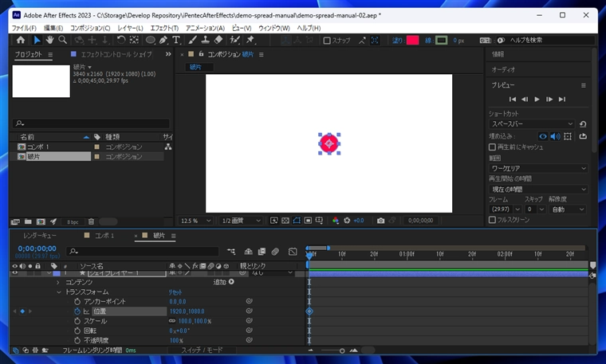
Task: Select the Type text tool
Action: (x=176, y=40)
